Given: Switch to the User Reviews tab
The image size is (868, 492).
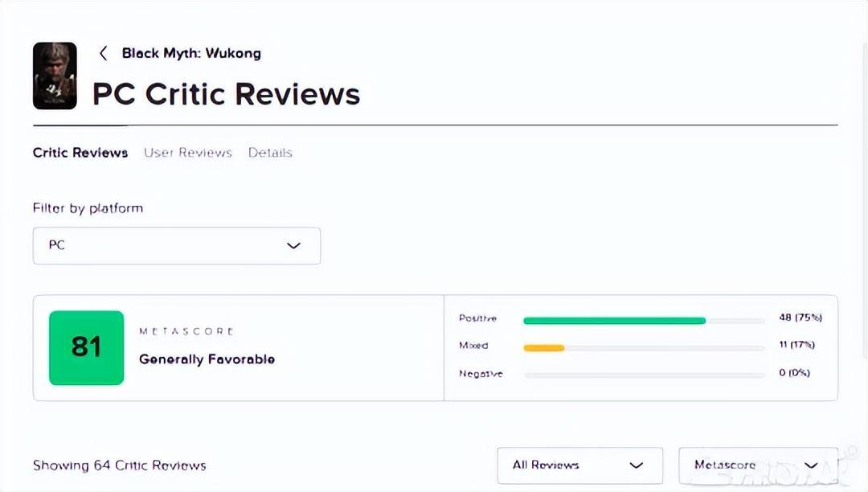Looking at the screenshot, I should click(x=188, y=153).
